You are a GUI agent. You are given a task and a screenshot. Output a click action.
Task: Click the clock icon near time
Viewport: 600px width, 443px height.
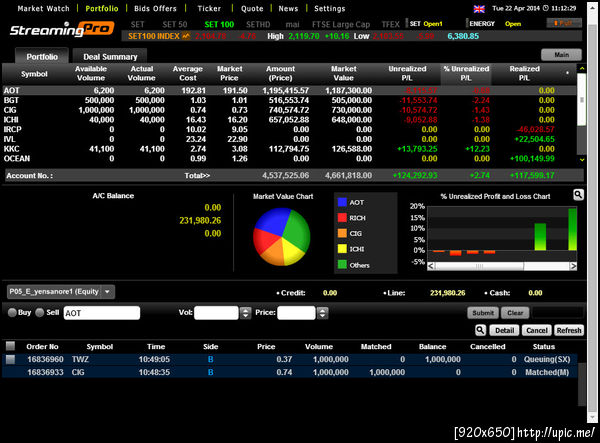(x=546, y=8)
